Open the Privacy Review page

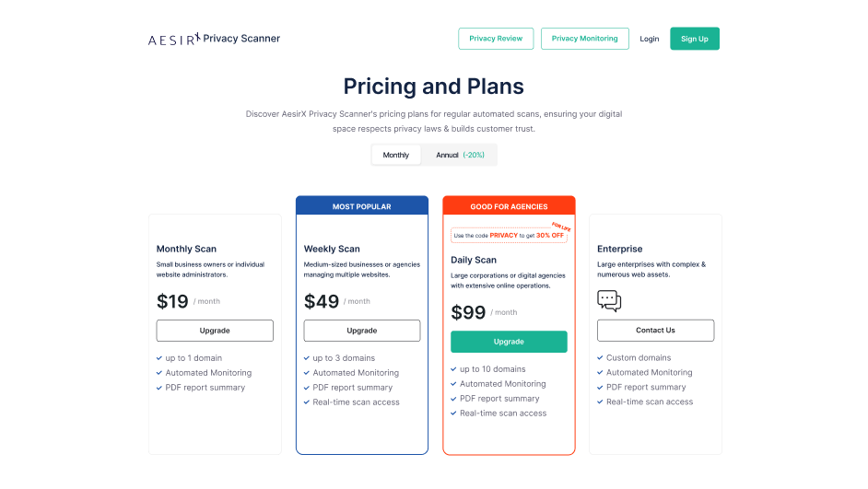tap(496, 39)
